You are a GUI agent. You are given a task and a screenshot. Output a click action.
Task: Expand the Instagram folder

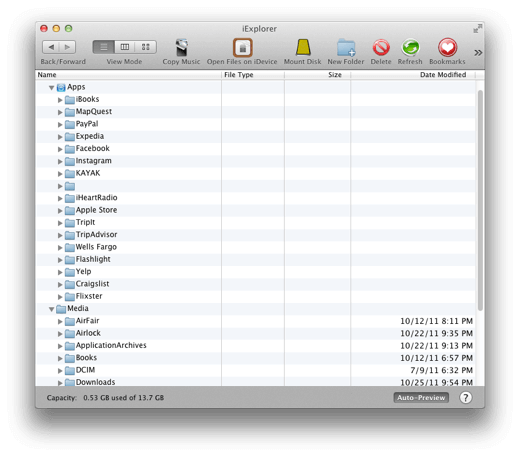[x=60, y=161]
